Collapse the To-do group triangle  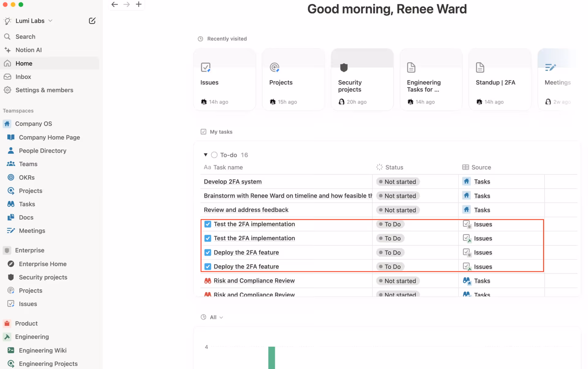point(205,155)
